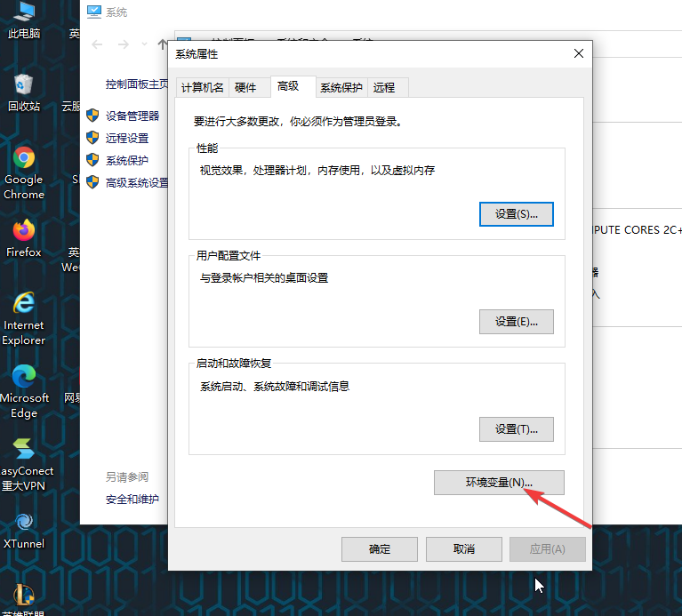Click the 系统 window title icon

coord(94,12)
